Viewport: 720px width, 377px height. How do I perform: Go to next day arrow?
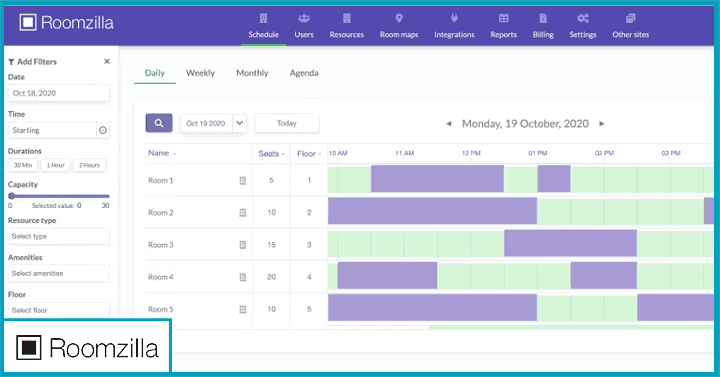(x=602, y=124)
